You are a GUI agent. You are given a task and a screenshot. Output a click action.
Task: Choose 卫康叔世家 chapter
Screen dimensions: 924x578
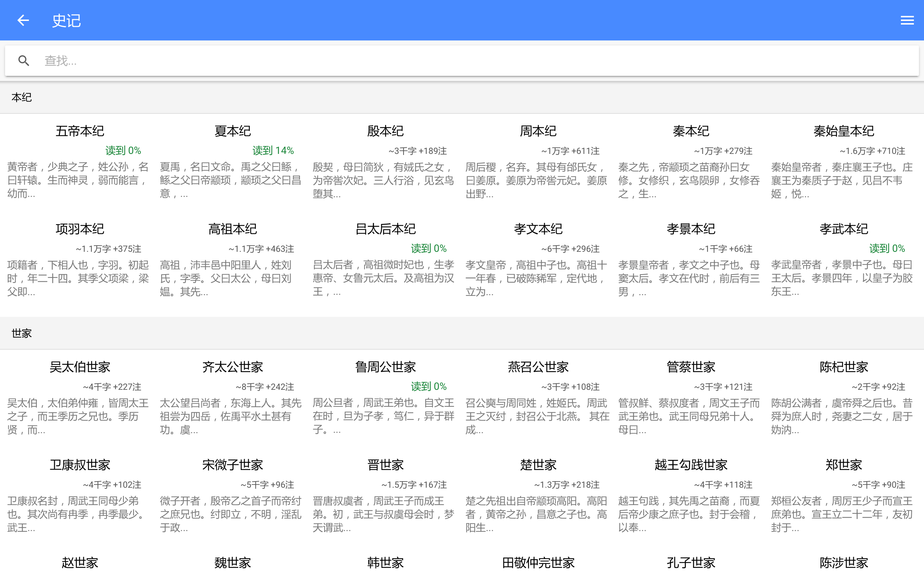[x=80, y=465]
